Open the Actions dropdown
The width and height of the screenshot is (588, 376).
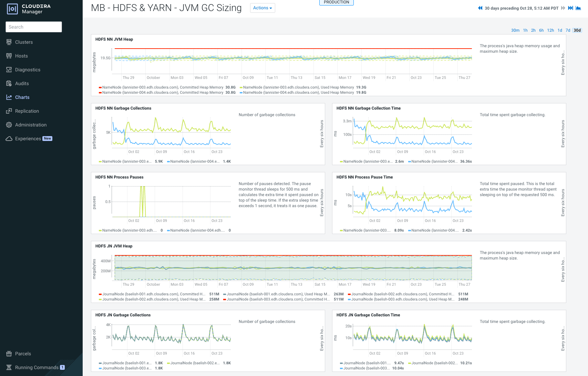pos(262,8)
